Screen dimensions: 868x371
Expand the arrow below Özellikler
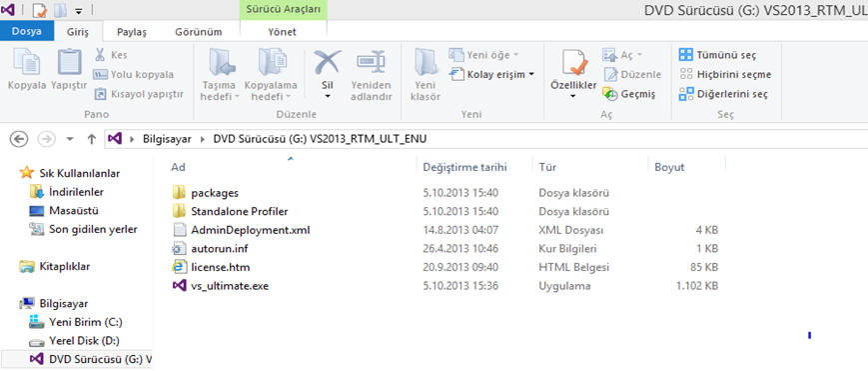573,96
